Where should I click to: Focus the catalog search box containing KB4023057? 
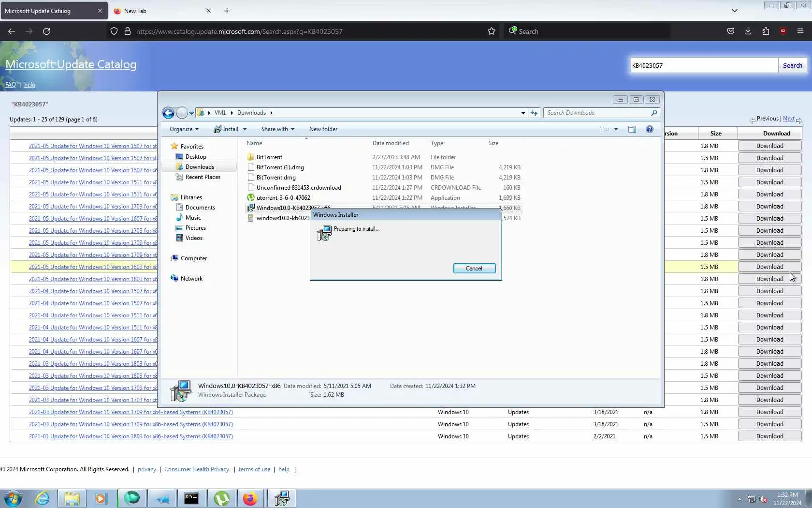click(x=704, y=65)
